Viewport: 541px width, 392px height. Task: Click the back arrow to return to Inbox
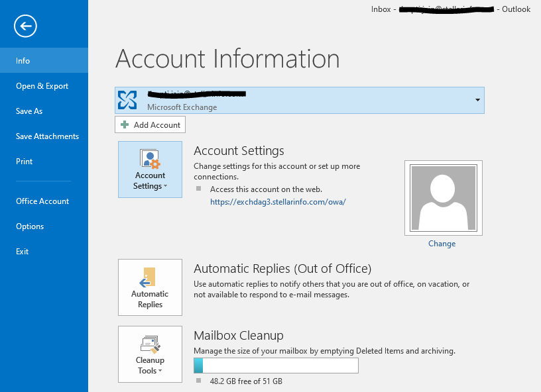coord(25,26)
